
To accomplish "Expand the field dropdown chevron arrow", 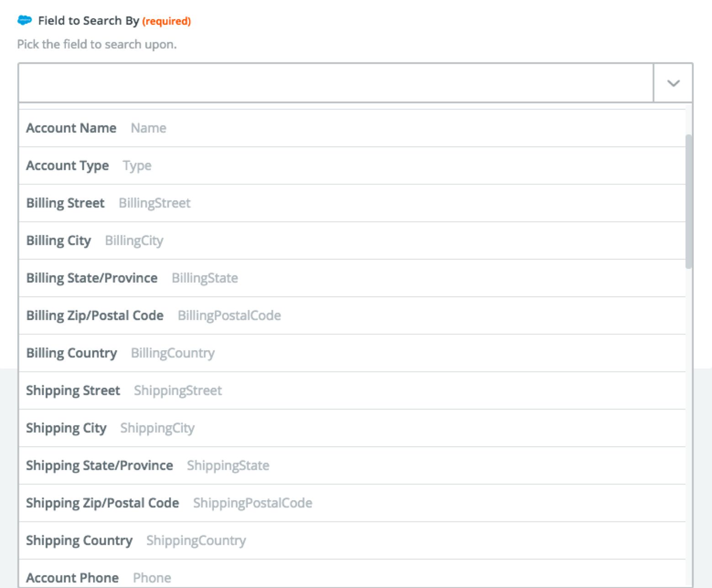I will click(x=673, y=83).
